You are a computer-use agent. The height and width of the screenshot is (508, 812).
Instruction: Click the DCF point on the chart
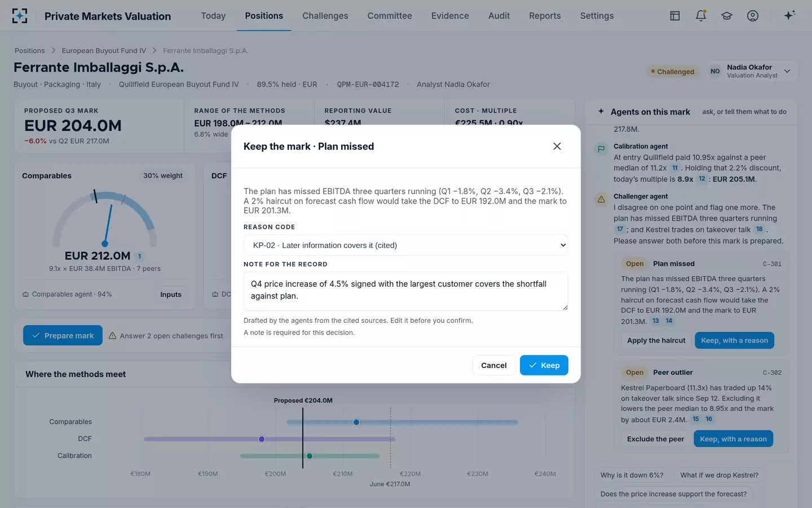point(262,439)
